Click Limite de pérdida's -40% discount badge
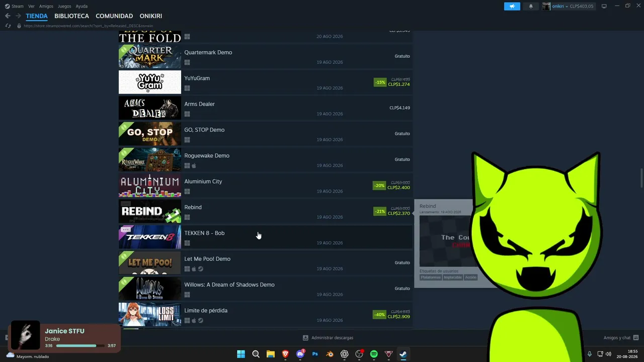 [x=379, y=315]
